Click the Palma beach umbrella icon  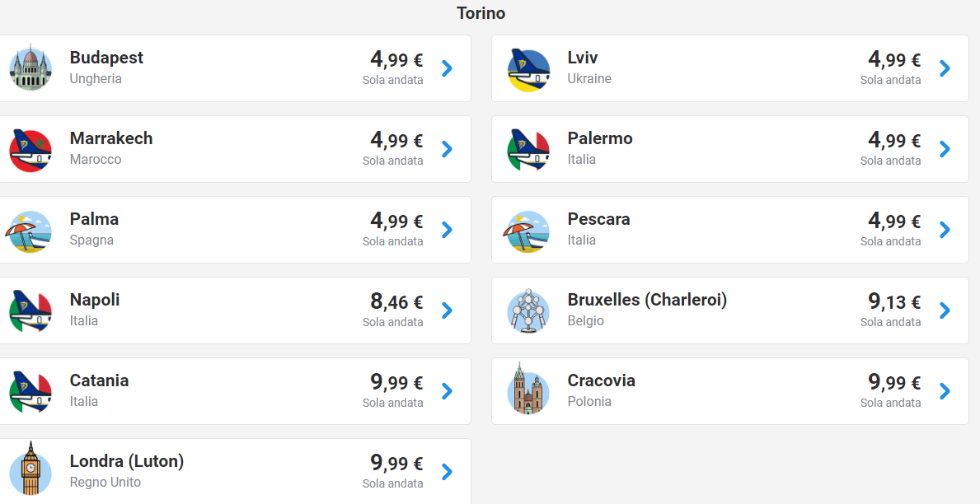[29, 231]
